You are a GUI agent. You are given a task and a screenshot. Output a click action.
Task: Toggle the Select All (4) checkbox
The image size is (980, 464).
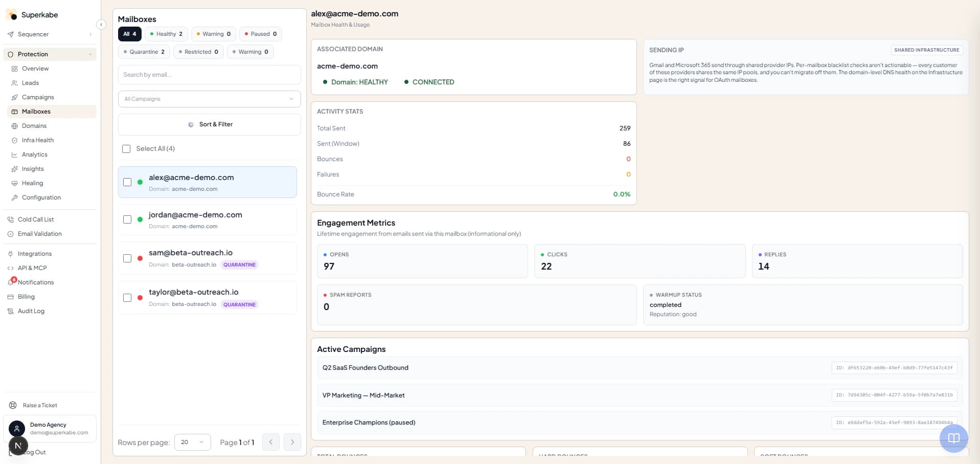click(x=126, y=149)
